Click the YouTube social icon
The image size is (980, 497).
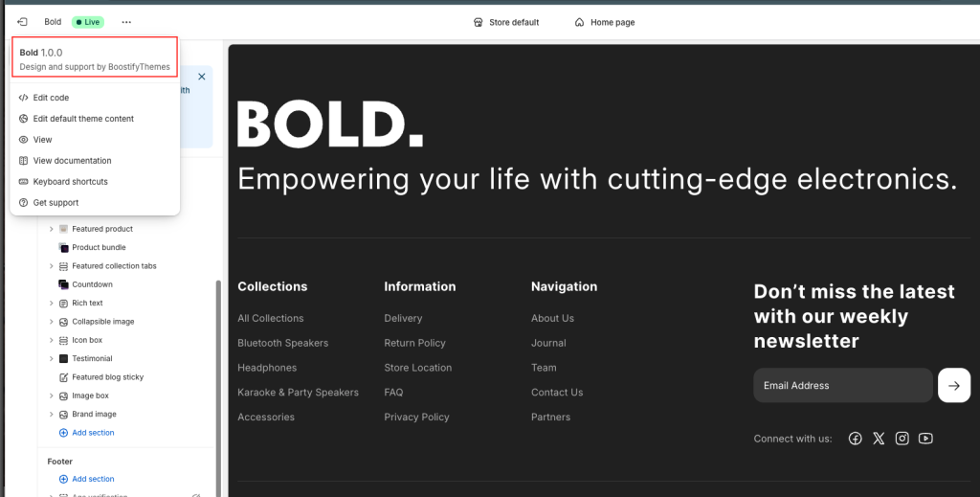pyautogui.click(x=925, y=439)
